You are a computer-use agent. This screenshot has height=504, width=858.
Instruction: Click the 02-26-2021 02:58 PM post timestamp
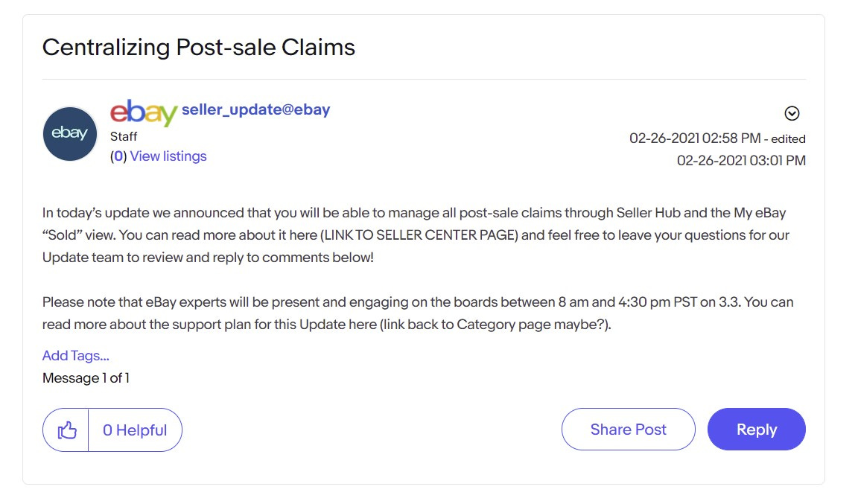[694, 138]
